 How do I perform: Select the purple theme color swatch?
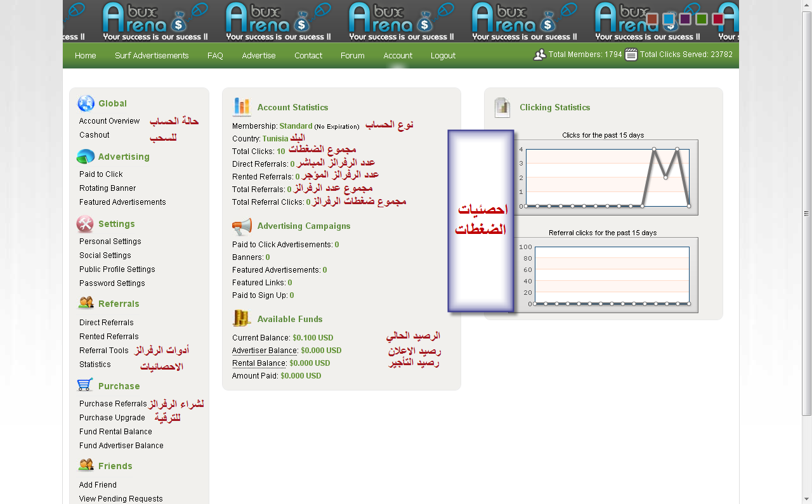(x=685, y=19)
